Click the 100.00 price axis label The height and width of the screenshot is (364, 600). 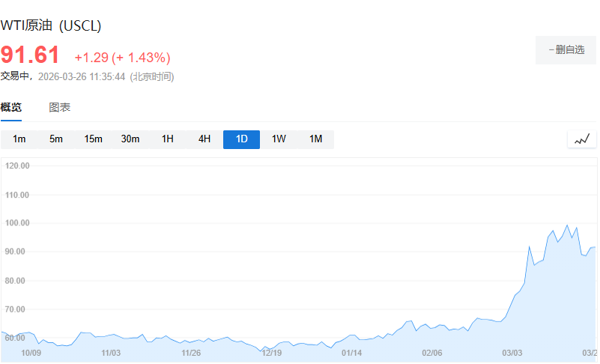pyautogui.click(x=16, y=223)
